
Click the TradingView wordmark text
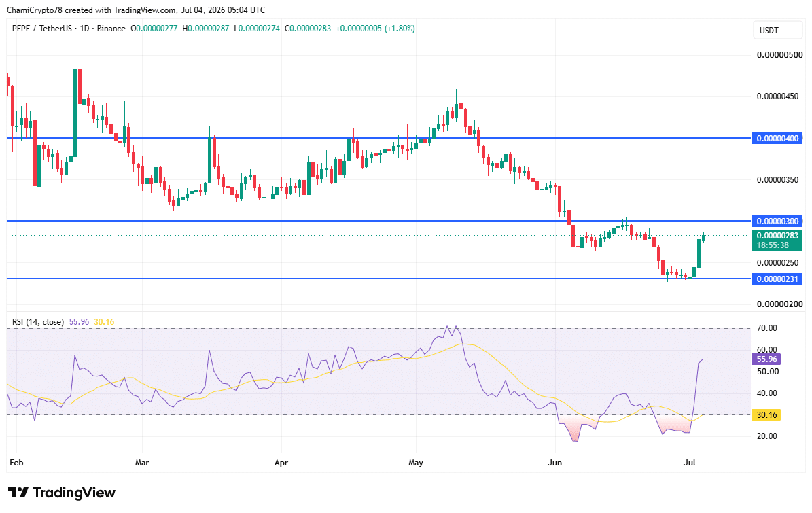pos(74,493)
